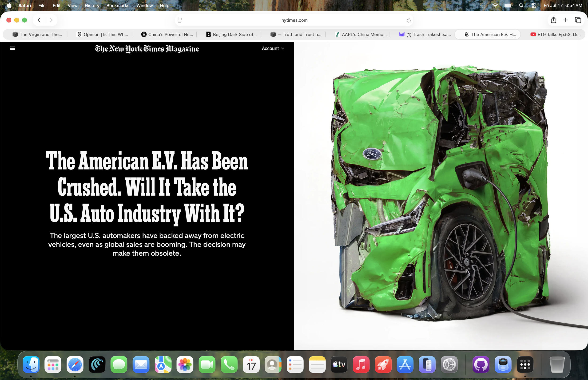Open the History menu
Screen dimensions: 588x380
coord(92,5)
